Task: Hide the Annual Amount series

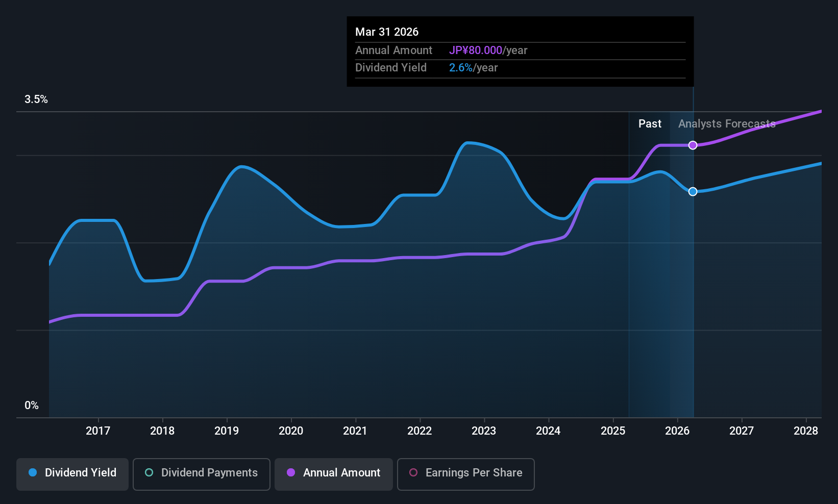Action: [333, 473]
